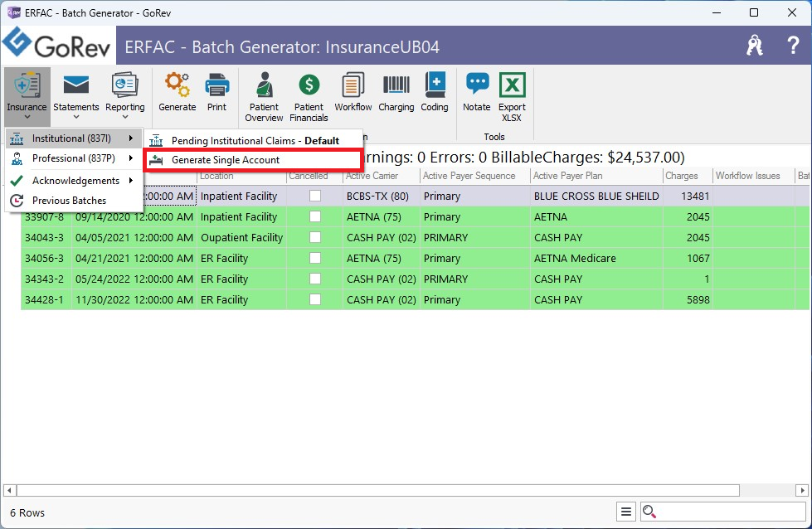
Task: Click Reporting dropdown chevron
Action: (124, 118)
